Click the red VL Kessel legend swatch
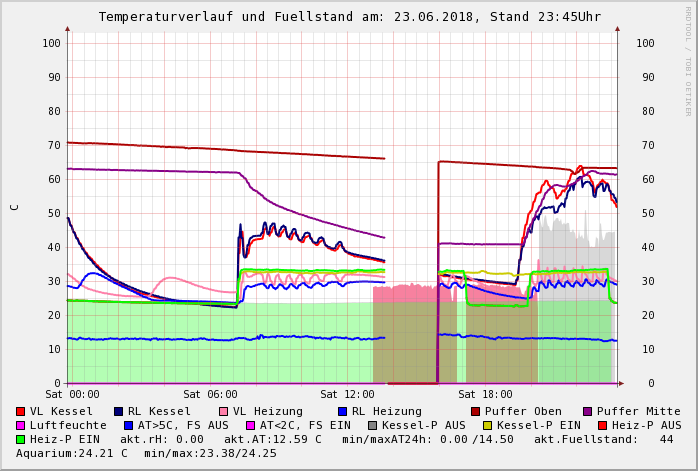The image size is (698, 471). coord(21,411)
